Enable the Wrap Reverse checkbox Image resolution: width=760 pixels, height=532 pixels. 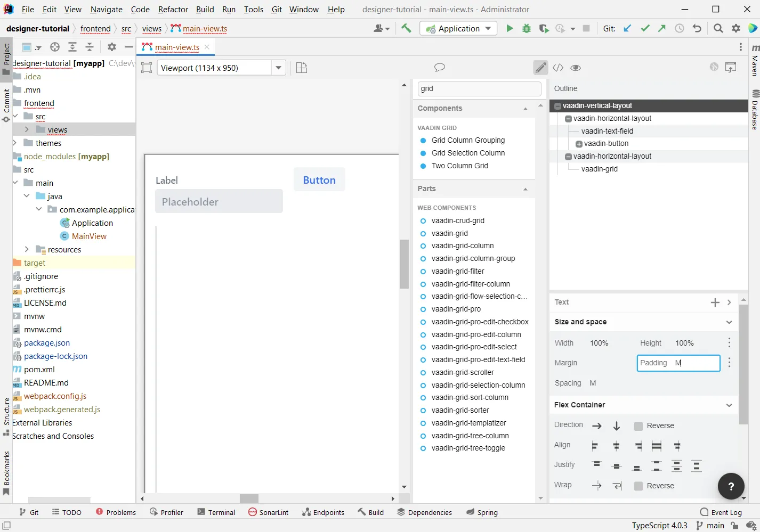tap(638, 486)
